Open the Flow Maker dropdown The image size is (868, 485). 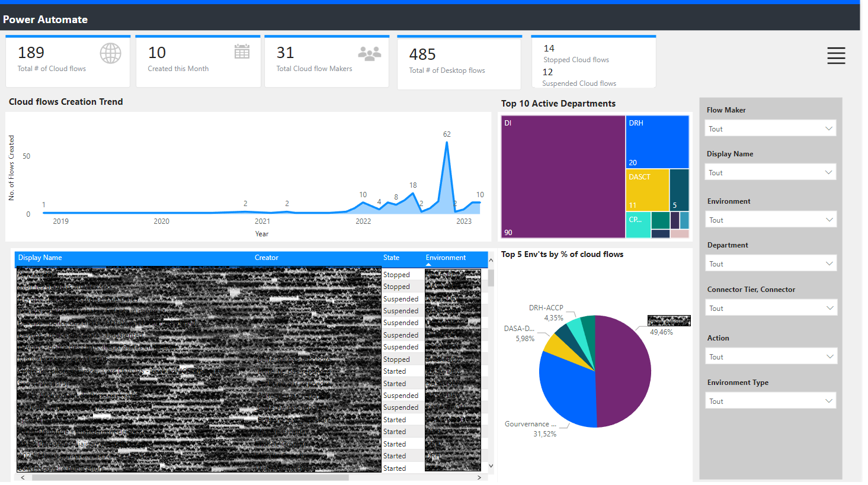click(x=770, y=129)
